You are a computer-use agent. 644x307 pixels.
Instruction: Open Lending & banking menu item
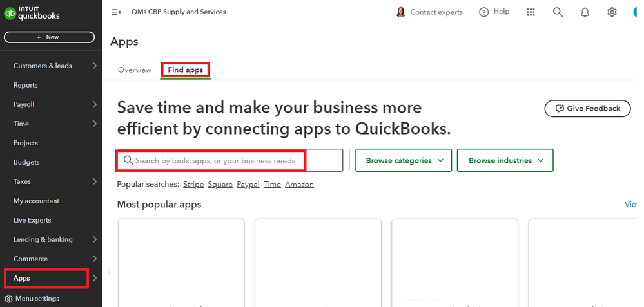click(43, 239)
